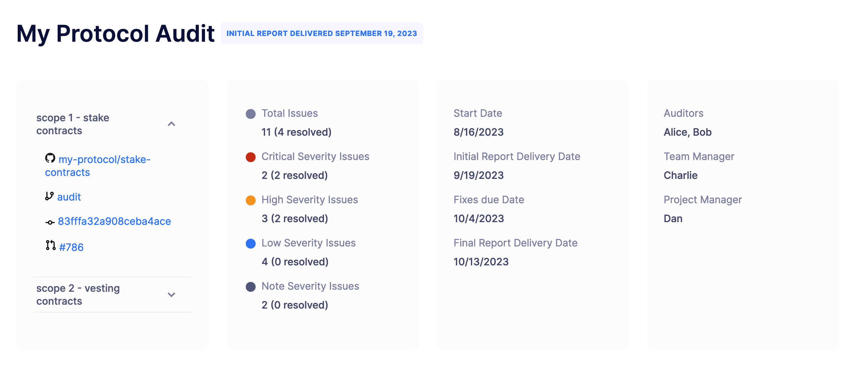Click the 11 (4 resolved) issues count
Image resolution: width=868 pixels, height=377 pixels.
click(296, 132)
